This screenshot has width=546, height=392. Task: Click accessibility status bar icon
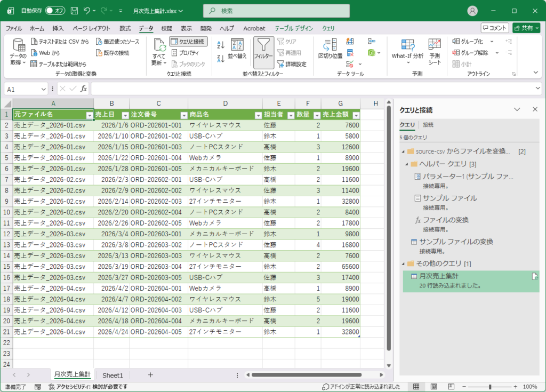[x=52, y=387]
